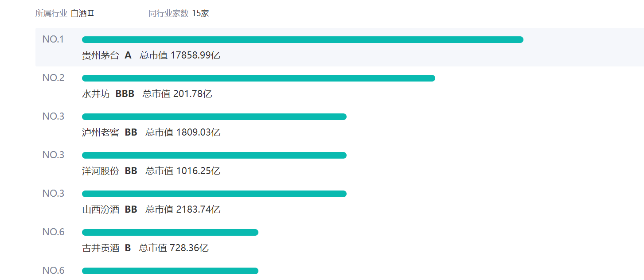This screenshot has width=644, height=280.
Task: Open the 山西汾酒 company name
Action: click(101, 210)
